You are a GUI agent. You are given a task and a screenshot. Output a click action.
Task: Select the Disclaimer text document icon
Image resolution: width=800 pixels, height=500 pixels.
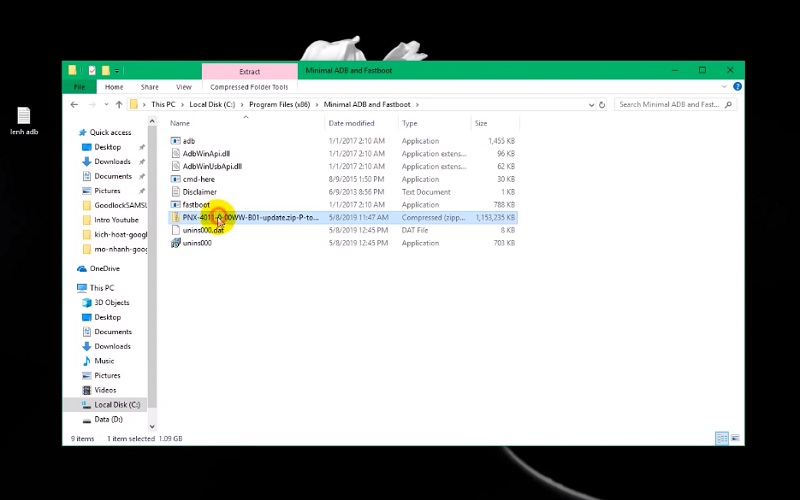point(176,192)
